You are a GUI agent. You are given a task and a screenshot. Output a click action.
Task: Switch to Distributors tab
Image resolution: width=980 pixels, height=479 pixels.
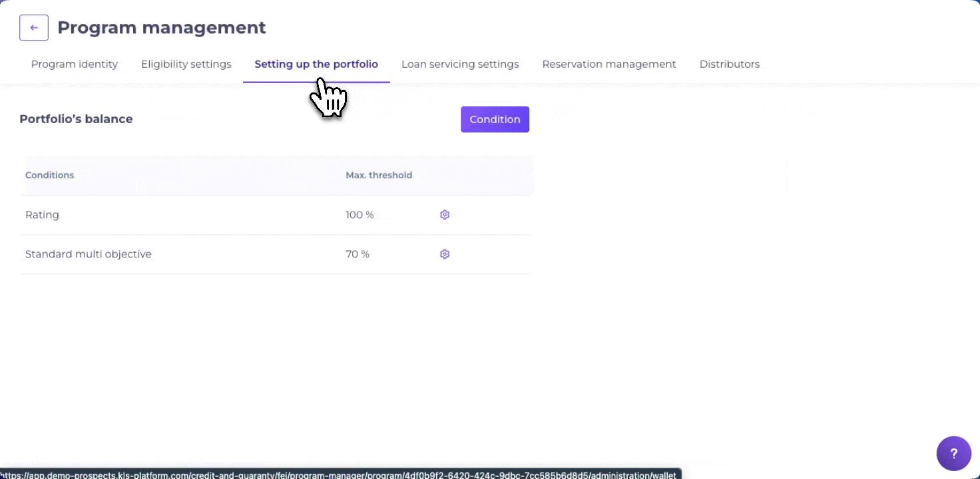pyautogui.click(x=730, y=65)
